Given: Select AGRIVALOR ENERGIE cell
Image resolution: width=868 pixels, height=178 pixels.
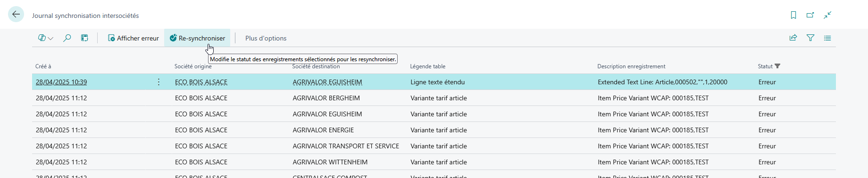Looking at the screenshot, I should (x=323, y=130).
